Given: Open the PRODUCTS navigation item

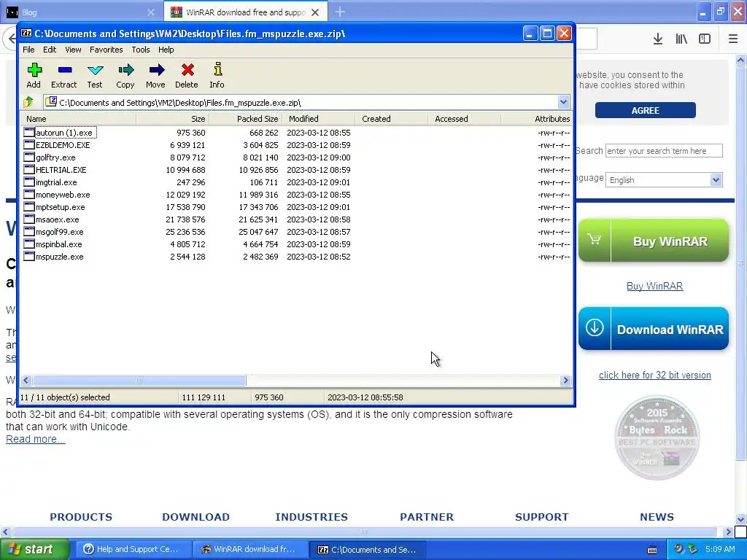Looking at the screenshot, I should [x=81, y=517].
